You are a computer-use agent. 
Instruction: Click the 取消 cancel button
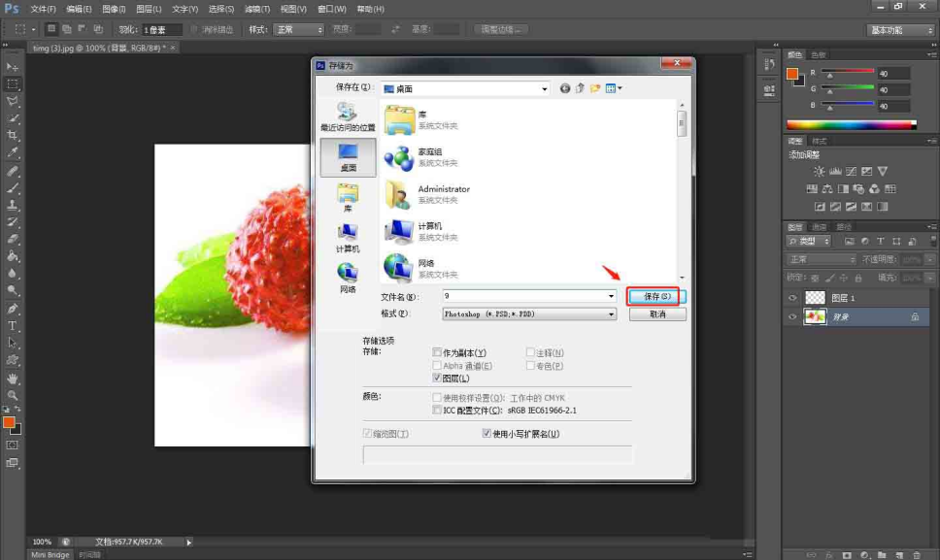coord(656,314)
